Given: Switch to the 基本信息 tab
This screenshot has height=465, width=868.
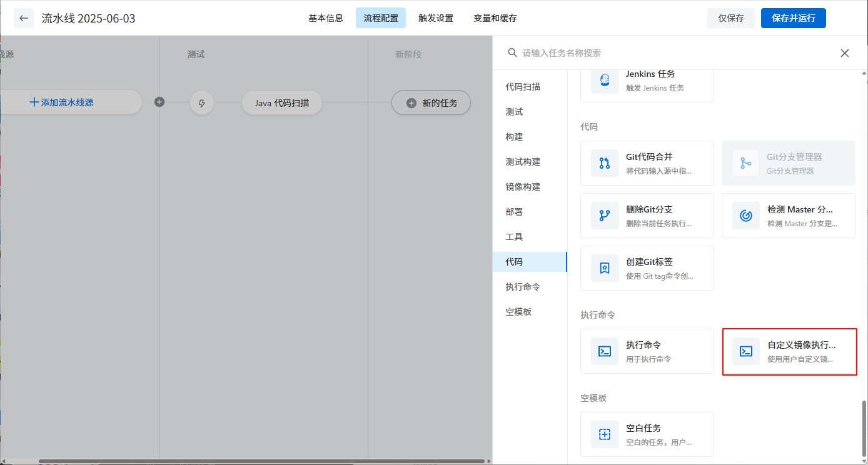Looking at the screenshot, I should point(326,18).
